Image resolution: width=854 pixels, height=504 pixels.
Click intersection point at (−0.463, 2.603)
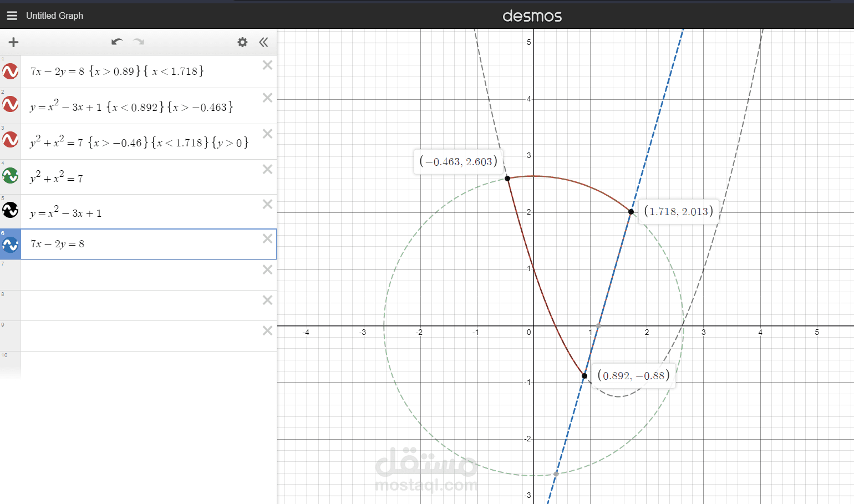(x=507, y=179)
